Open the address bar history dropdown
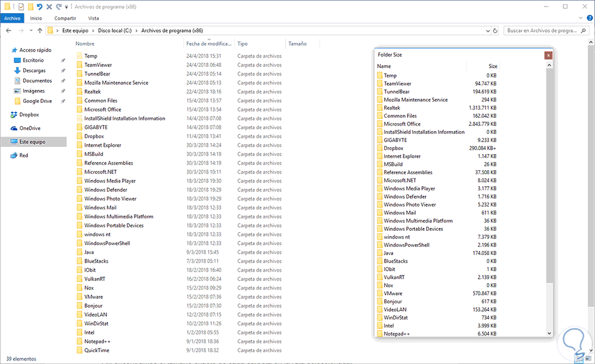The width and height of the screenshot is (595, 364). tap(488, 31)
